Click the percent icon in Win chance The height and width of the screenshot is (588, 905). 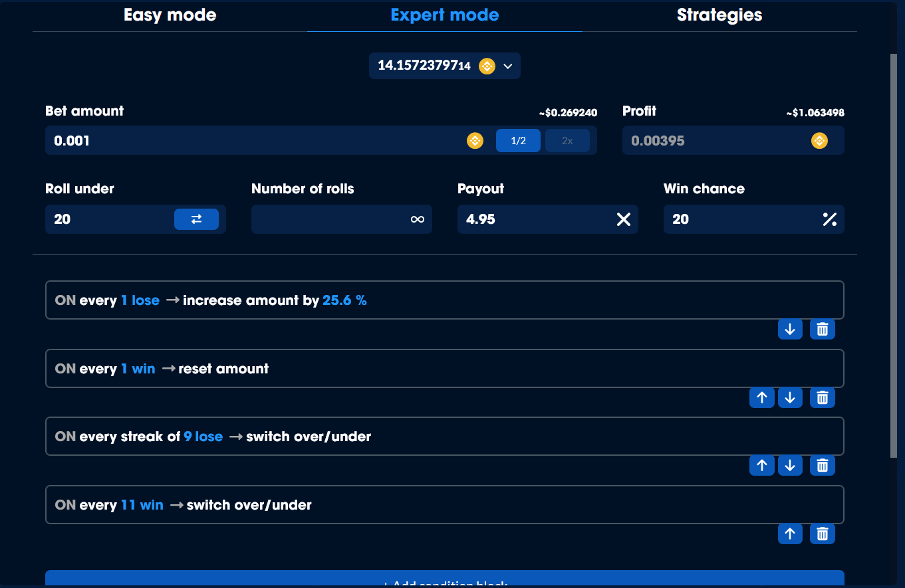[x=829, y=219]
